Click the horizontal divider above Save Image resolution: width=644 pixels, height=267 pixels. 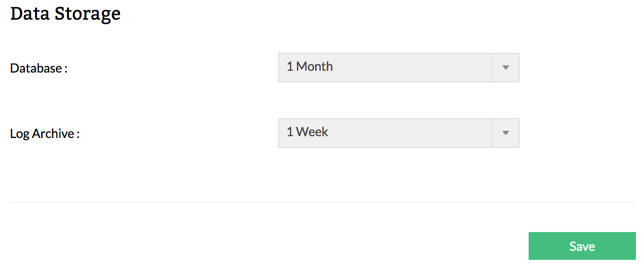coord(322,202)
